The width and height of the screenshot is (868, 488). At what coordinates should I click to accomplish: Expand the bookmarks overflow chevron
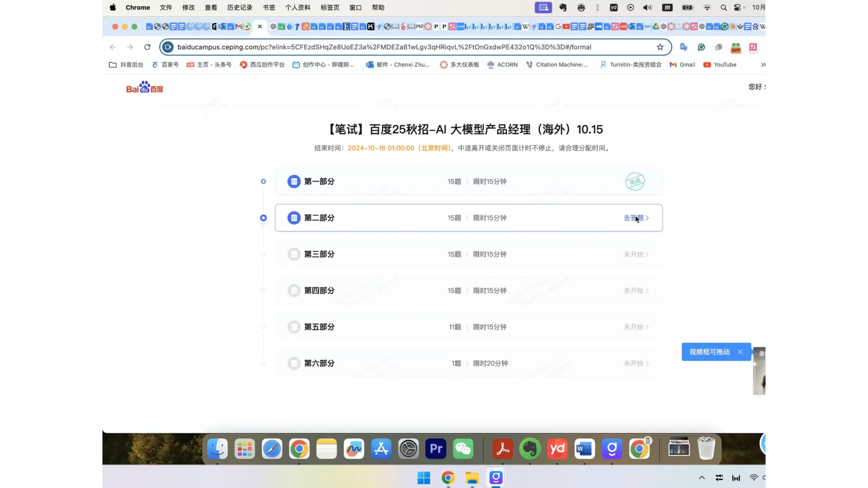coord(763,65)
